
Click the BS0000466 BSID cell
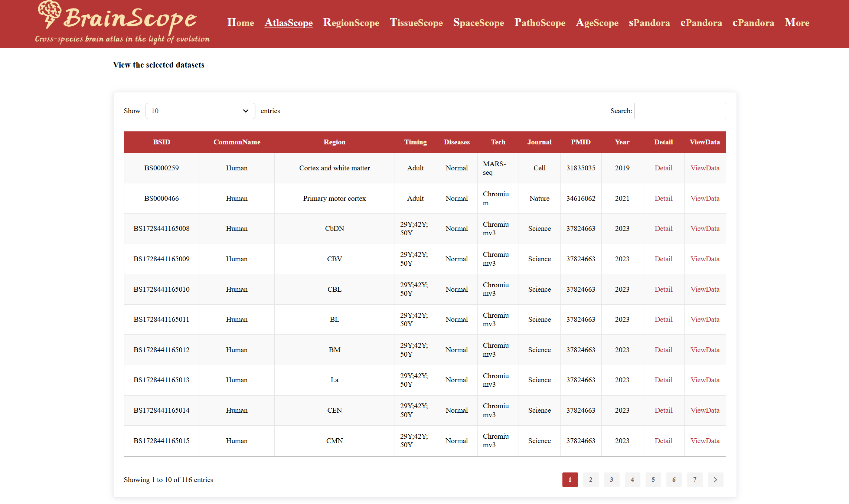[x=161, y=199]
